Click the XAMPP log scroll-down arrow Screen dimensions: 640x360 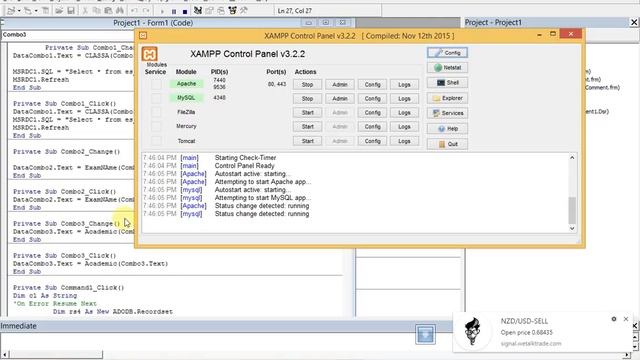[572, 229]
